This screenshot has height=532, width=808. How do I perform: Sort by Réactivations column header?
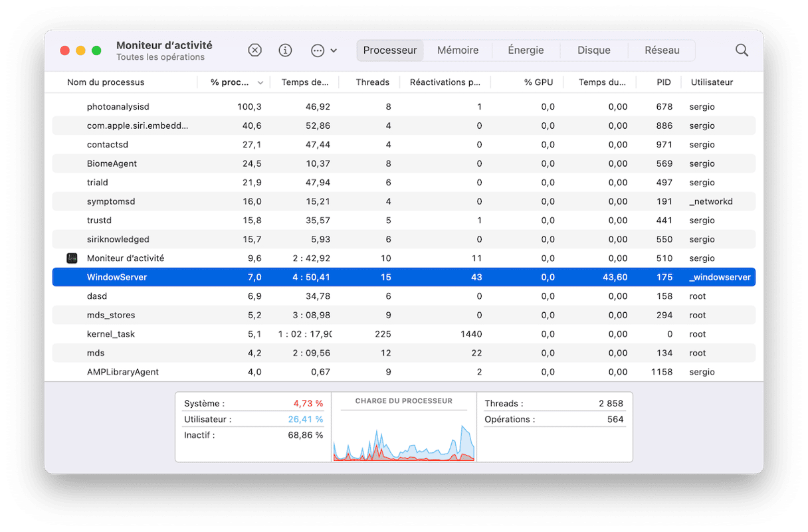[x=445, y=82]
